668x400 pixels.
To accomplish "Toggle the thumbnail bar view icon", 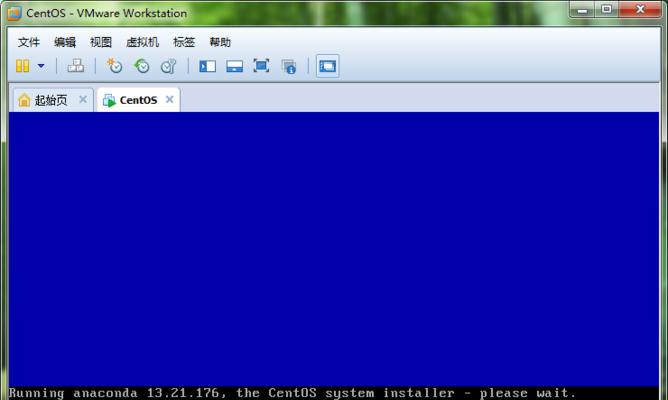I will pyautogui.click(x=234, y=66).
